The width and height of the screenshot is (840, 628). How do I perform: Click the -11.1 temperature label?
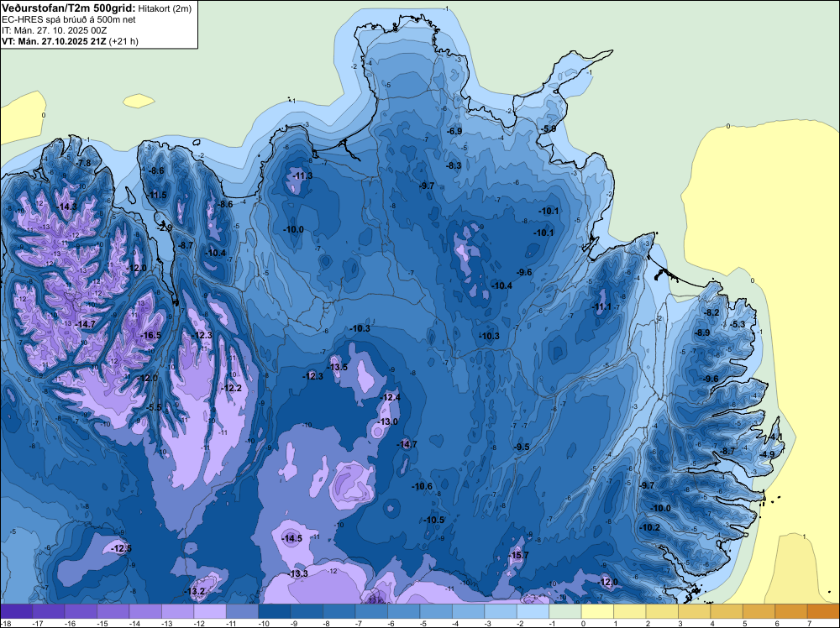[x=601, y=306]
